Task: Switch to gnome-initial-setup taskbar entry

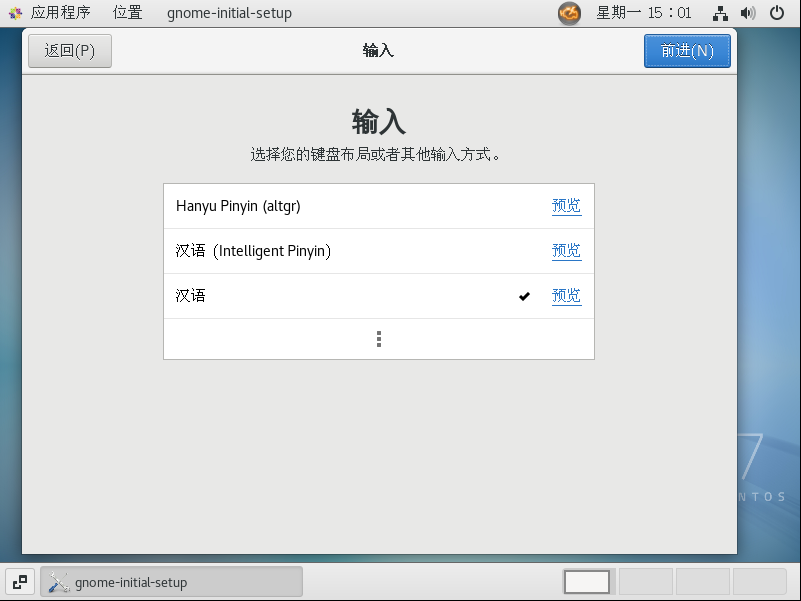Action: tap(172, 582)
